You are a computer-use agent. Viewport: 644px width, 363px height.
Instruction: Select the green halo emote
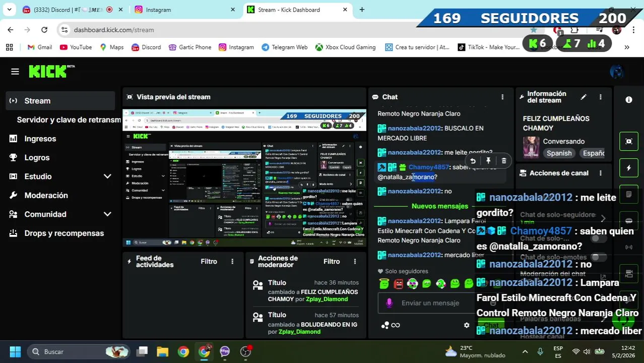[384, 284]
